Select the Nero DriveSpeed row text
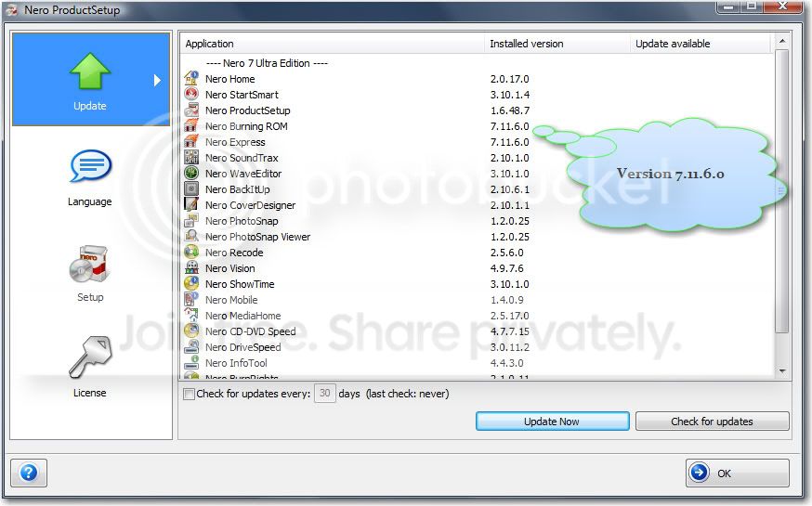Viewport: 812px width, 506px height. (x=242, y=347)
